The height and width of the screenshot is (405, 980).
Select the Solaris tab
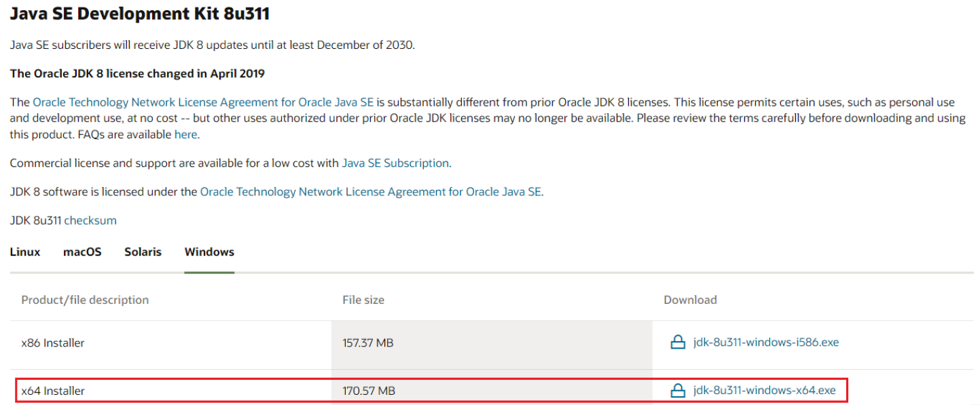[x=143, y=252]
